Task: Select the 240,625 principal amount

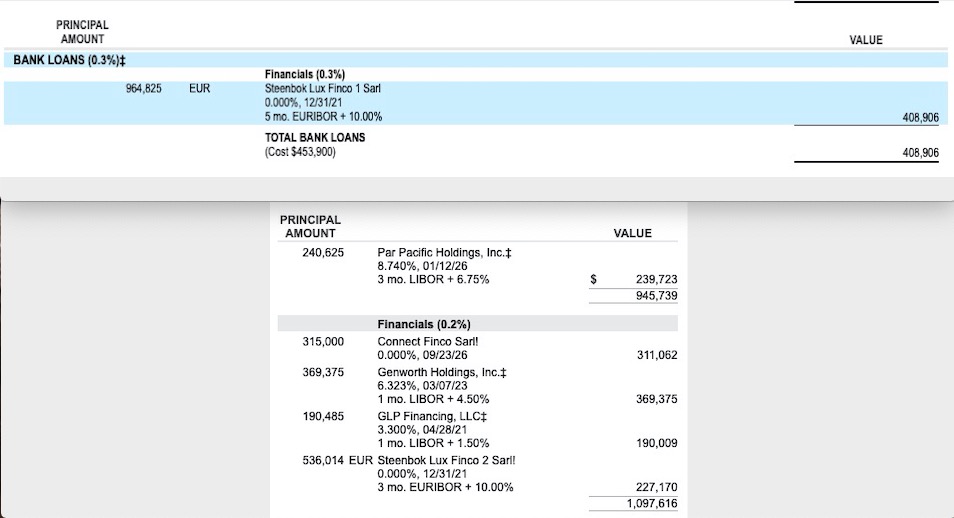Action: pos(323,253)
